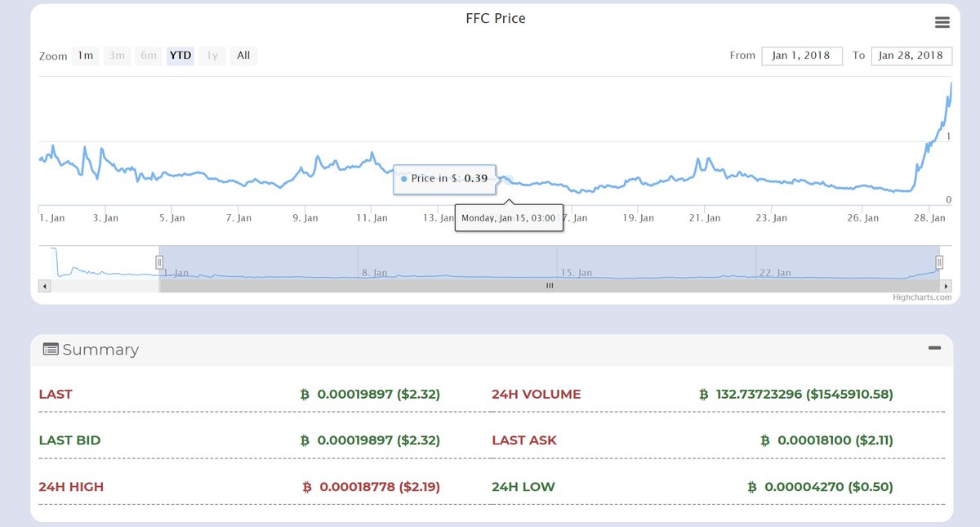Viewport: 980px width, 527px height.
Task: Click the 24H HIGH value 0.00018778 ($2.19)
Action: pos(380,487)
